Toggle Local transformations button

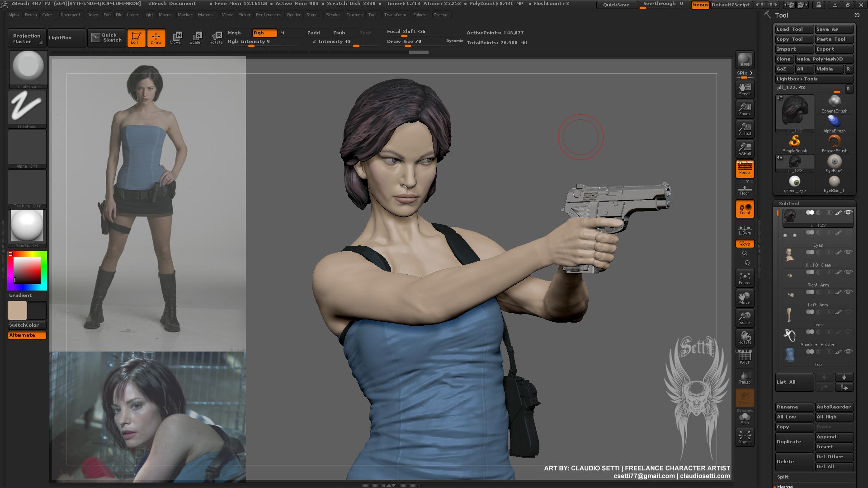pyautogui.click(x=745, y=209)
